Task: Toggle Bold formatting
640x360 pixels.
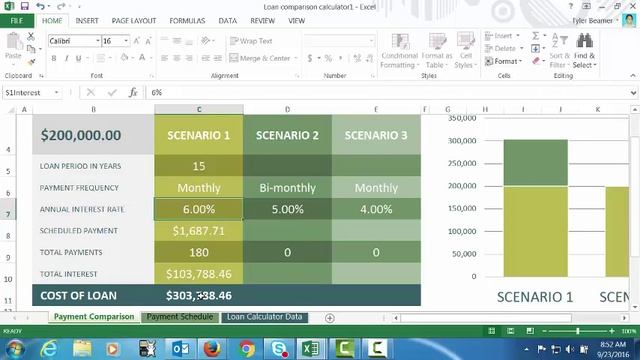Action: (x=54, y=58)
